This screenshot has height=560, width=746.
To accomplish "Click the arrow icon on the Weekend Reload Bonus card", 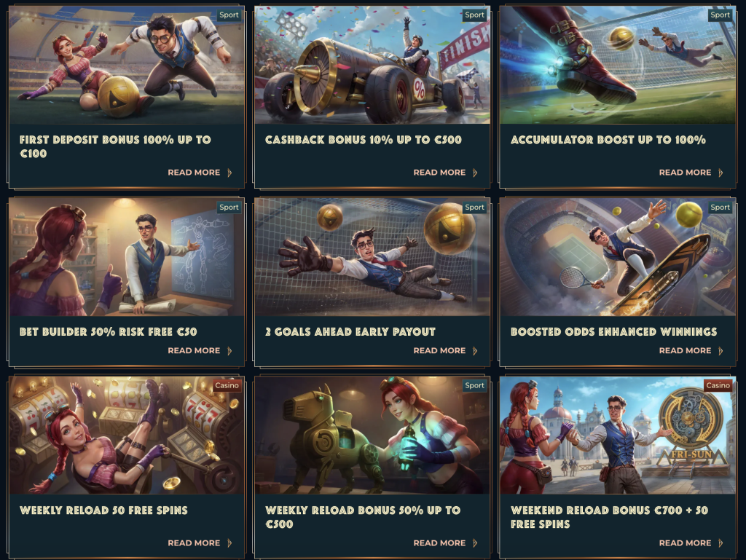I will coord(721,543).
